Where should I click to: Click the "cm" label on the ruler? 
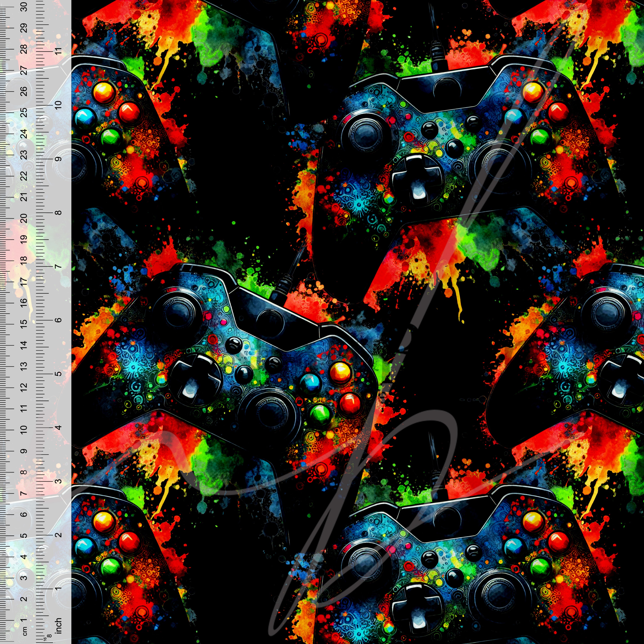[x=24, y=631]
